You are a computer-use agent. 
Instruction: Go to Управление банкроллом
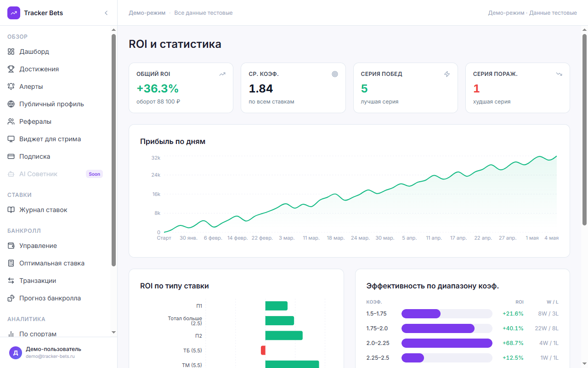tap(55, 246)
